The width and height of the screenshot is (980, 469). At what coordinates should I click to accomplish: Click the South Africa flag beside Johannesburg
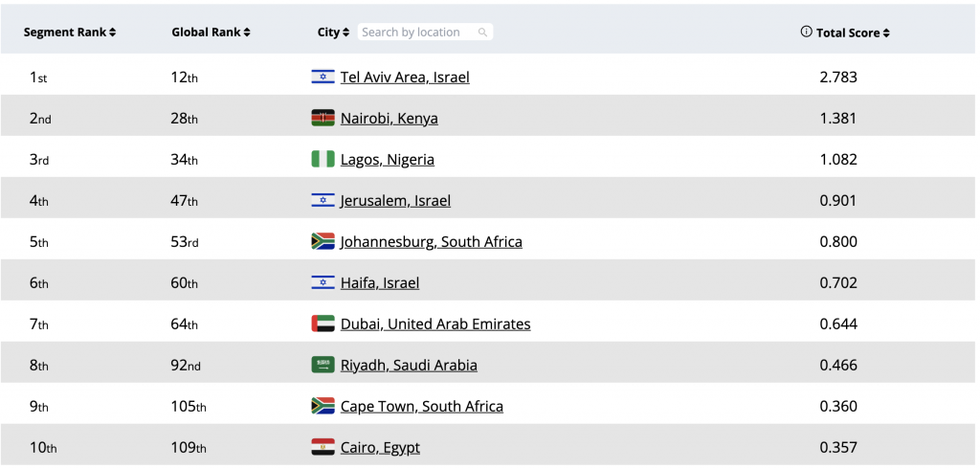point(323,241)
